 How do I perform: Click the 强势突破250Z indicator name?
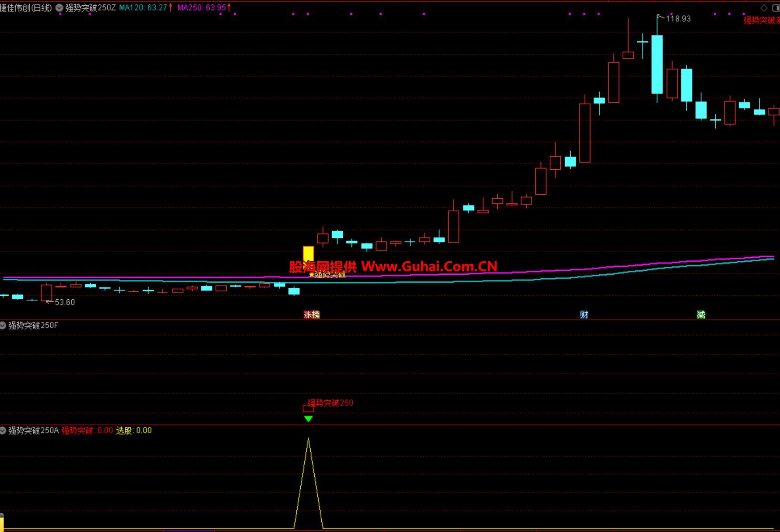coord(91,8)
